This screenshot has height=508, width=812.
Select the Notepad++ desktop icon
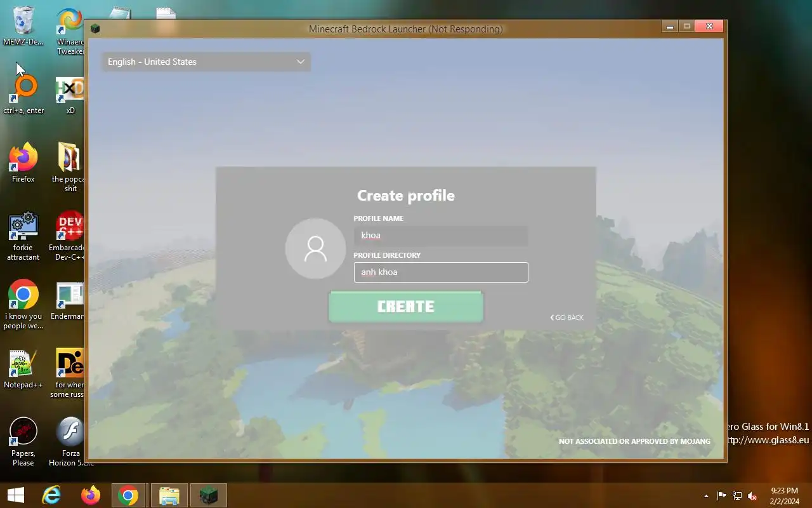point(23,368)
